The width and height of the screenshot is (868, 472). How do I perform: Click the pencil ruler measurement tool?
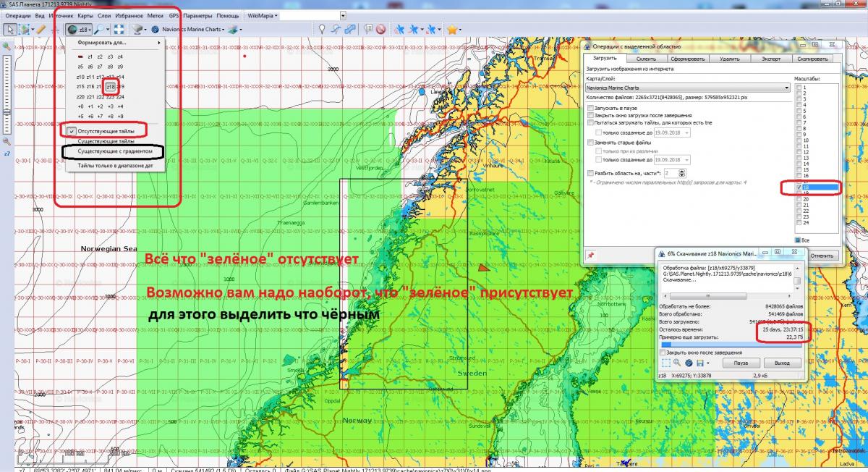click(x=41, y=30)
